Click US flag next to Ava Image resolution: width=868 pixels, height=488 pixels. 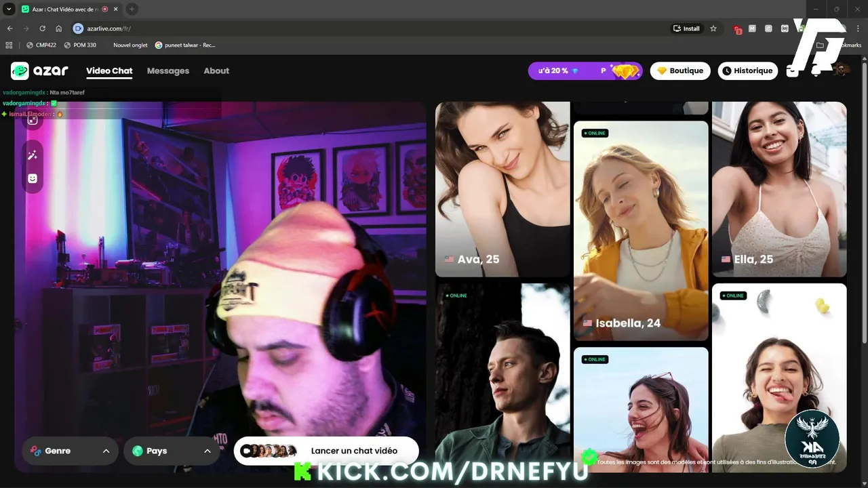pyautogui.click(x=449, y=260)
